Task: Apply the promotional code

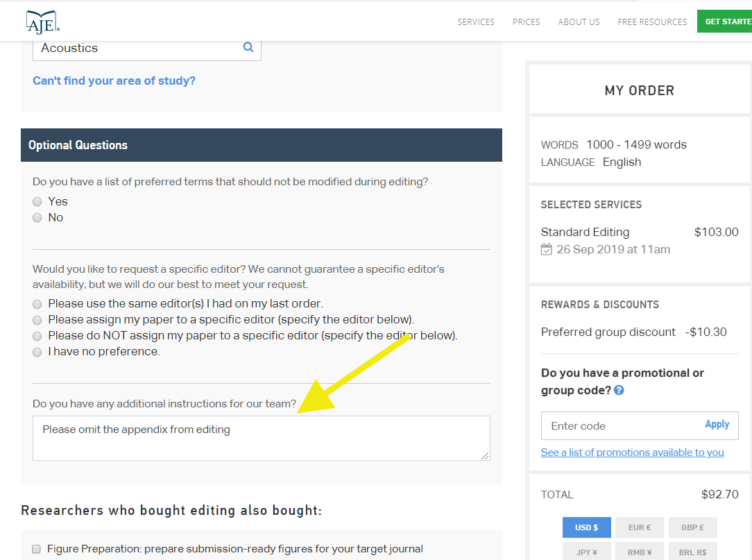Action: (x=717, y=424)
